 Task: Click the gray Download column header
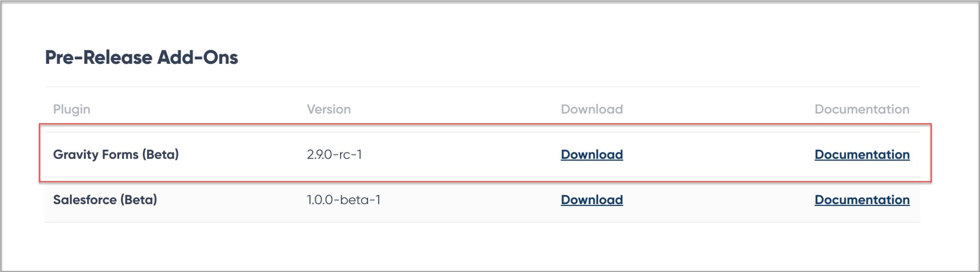[592, 109]
